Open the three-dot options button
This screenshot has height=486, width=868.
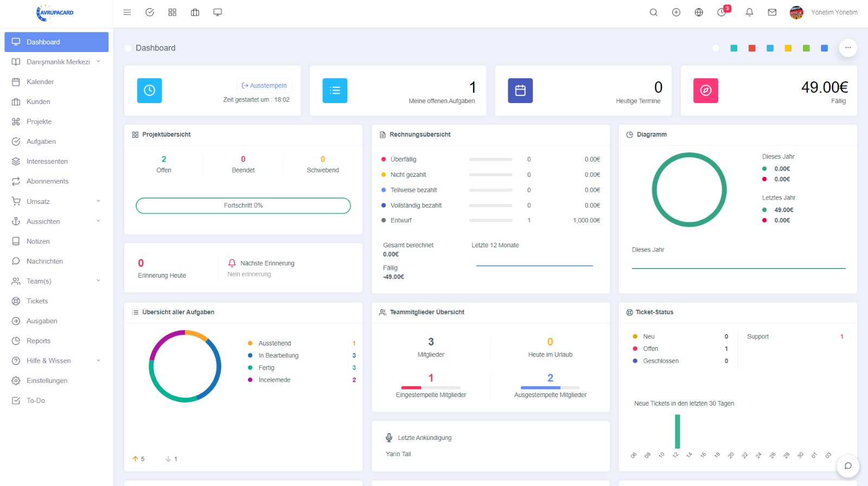[x=848, y=48]
